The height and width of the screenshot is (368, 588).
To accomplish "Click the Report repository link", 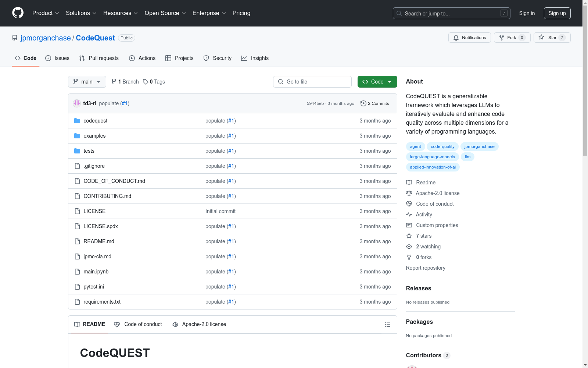I will tap(426, 268).
